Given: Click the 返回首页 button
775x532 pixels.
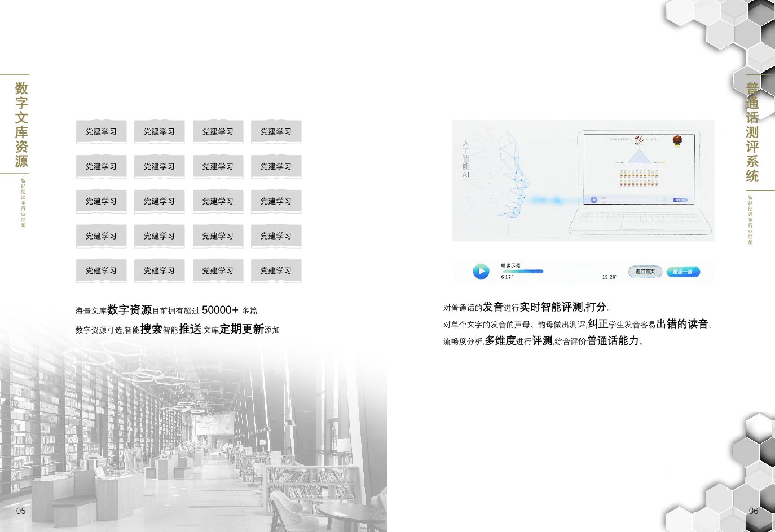Looking at the screenshot, I should click(x=645, y=272).
